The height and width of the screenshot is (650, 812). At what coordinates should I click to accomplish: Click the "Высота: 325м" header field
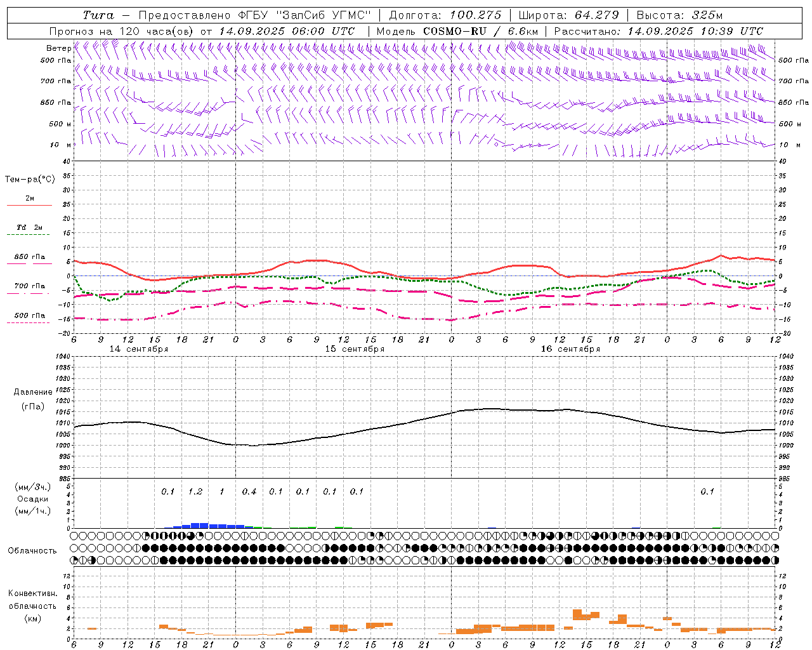click(679, 15)
